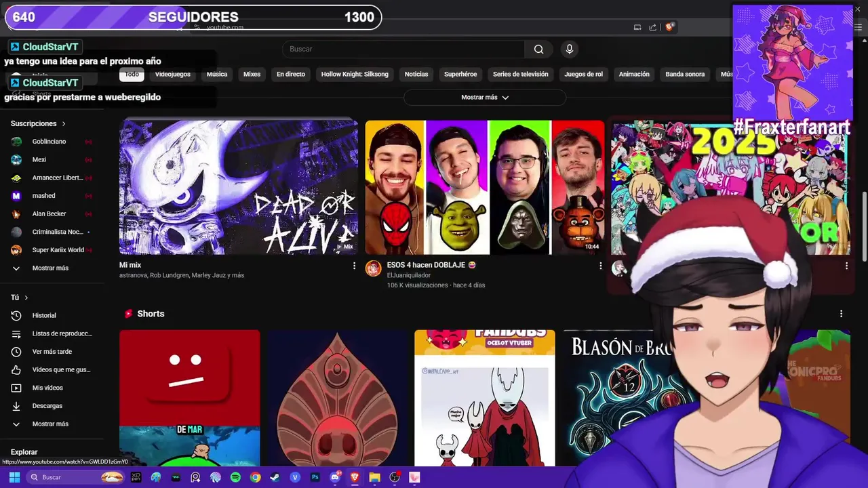The height and width of the screenshot is (488, 868).
Task: Open Brave Shields icon in address bar
Action: (x=669, y=27)
